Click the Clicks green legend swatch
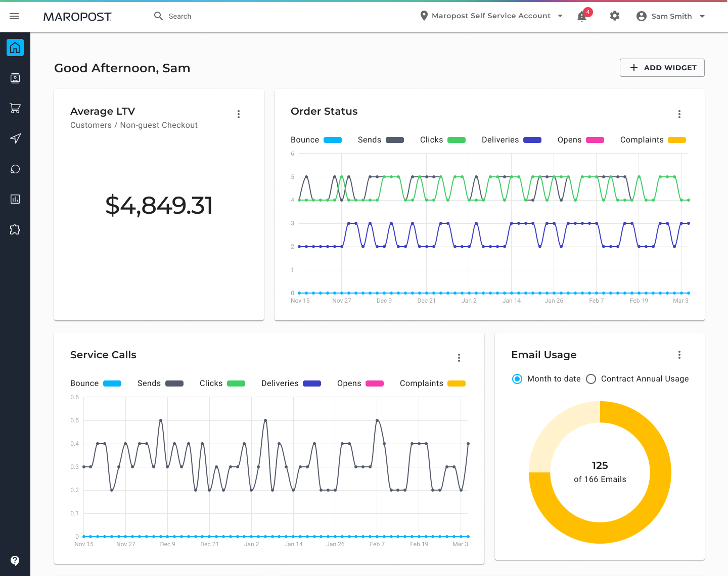 (x=457, y=140)
